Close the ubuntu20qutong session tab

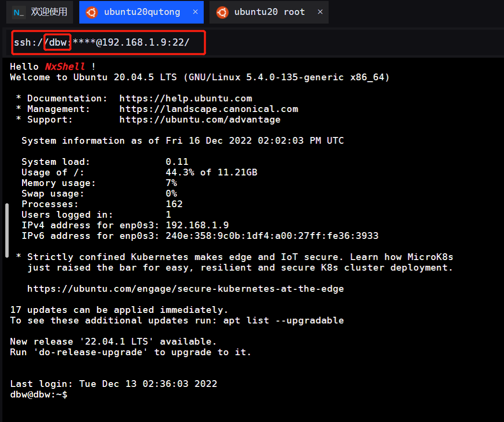[x=195, y=12]
